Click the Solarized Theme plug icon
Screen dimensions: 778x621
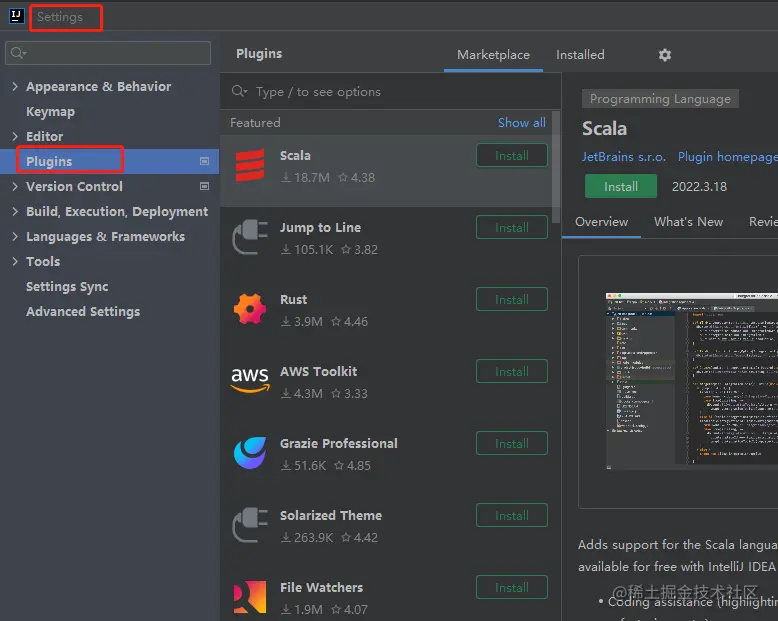[250, 525]
